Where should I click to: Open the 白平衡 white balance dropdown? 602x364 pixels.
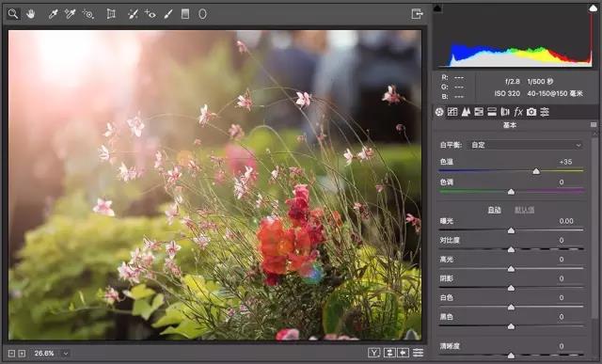point(526,145)
